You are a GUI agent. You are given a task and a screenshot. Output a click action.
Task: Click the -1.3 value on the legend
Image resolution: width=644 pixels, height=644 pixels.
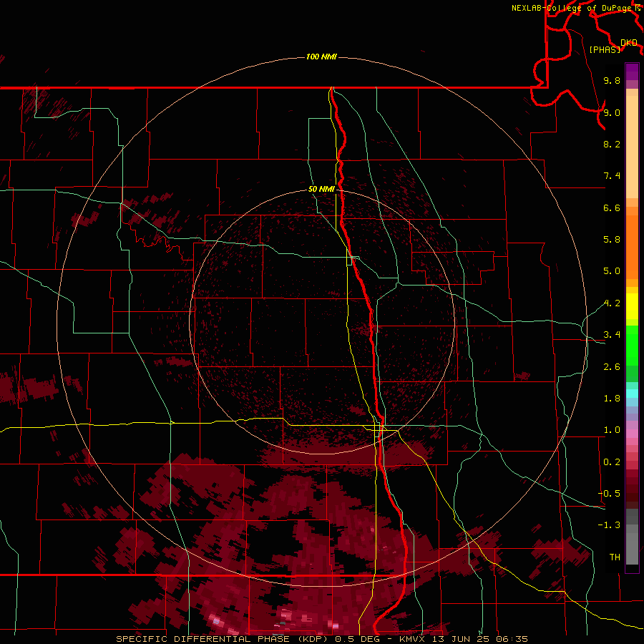pos(609,525)
